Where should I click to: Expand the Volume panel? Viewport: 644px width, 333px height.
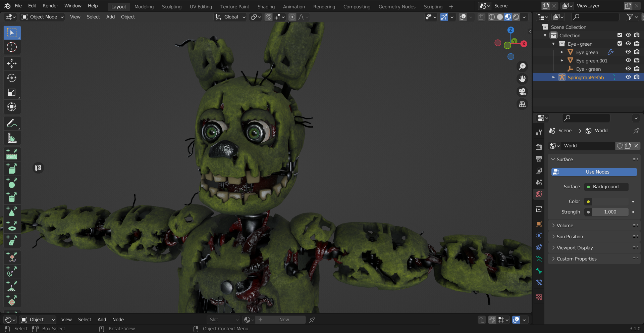point(594,226)
